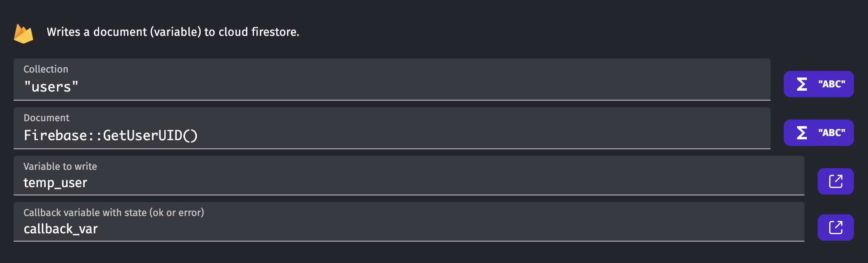Viewport: 868px width, 263px height.
Task: Click the "ABC" text on the Document expression button
Action: point(832,133)
